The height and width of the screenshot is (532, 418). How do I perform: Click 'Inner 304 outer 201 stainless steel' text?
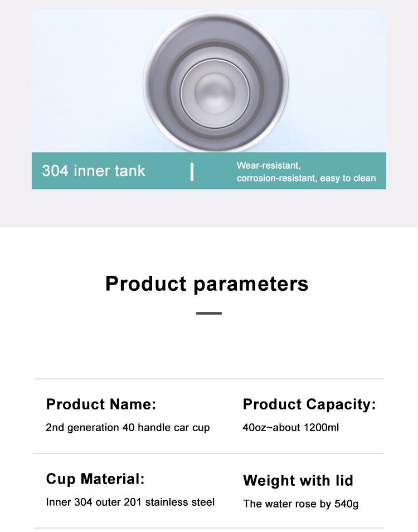(130, 502)
